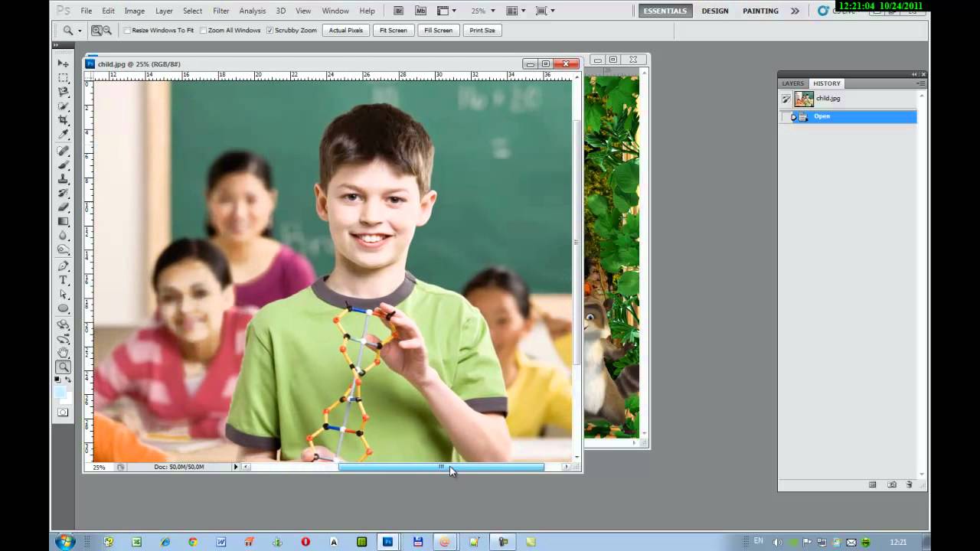
Task: Click the Zoom In option icon
Action: tap(96, 31)
